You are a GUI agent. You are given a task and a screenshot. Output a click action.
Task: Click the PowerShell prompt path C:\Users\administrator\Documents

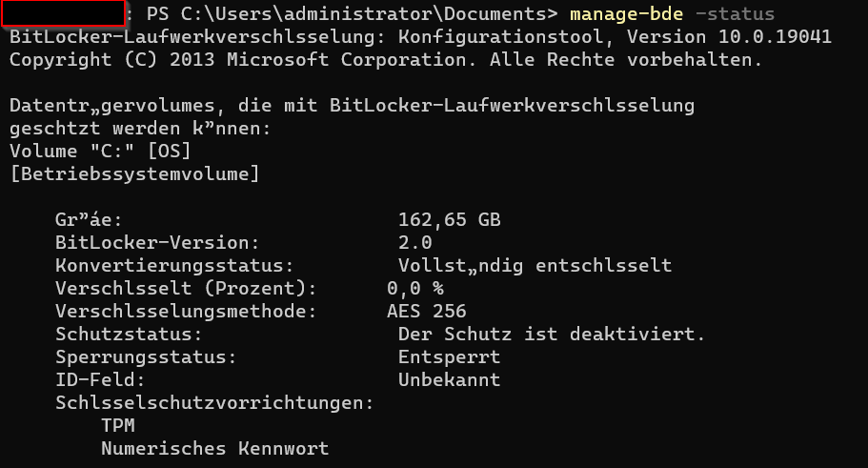tap(363, 14)
